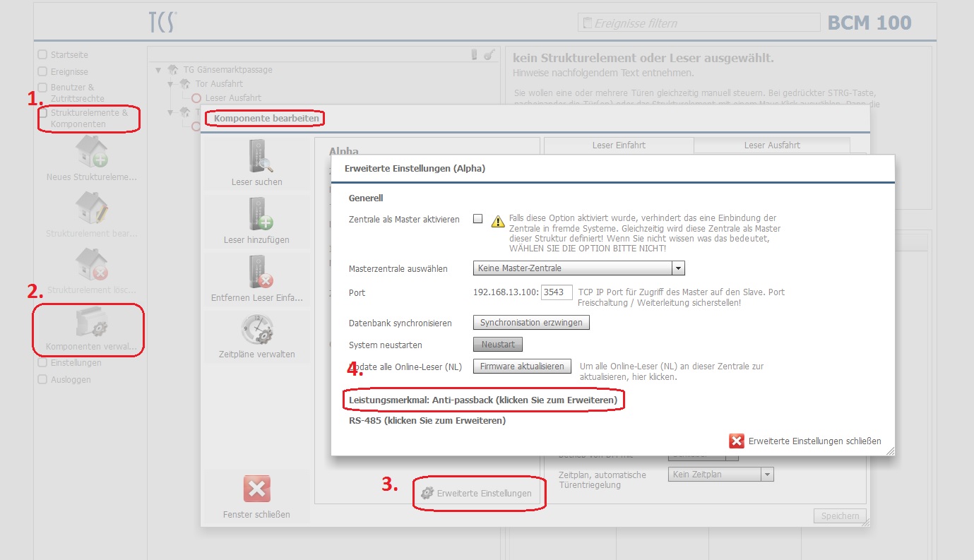Close advanced settings via red X icon
This screenshot has width=974, height=560.
[737, 441]
